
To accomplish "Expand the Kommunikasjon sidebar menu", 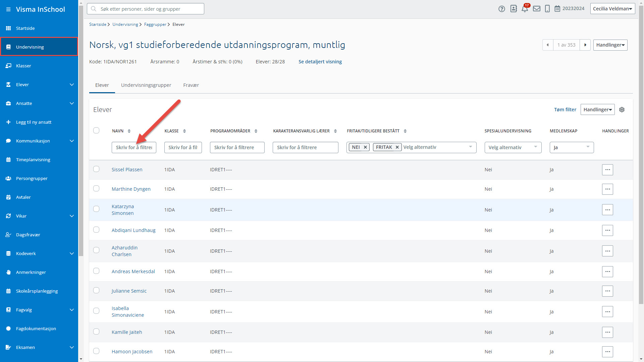I will click(71, 141).
